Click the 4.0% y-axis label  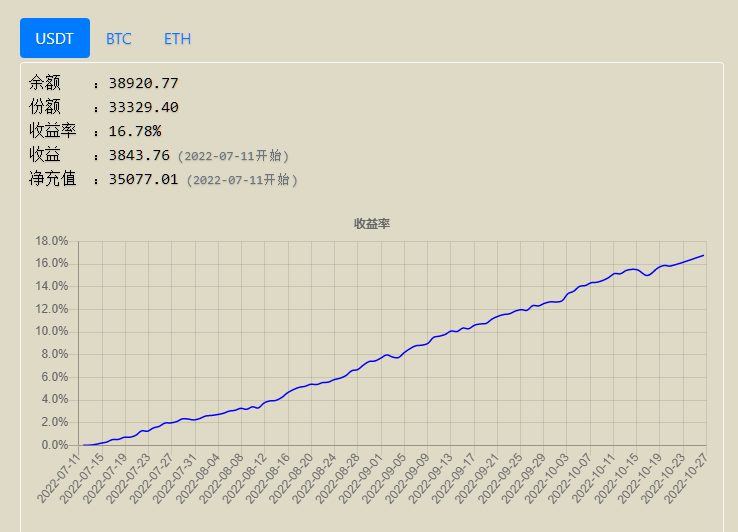55,399
